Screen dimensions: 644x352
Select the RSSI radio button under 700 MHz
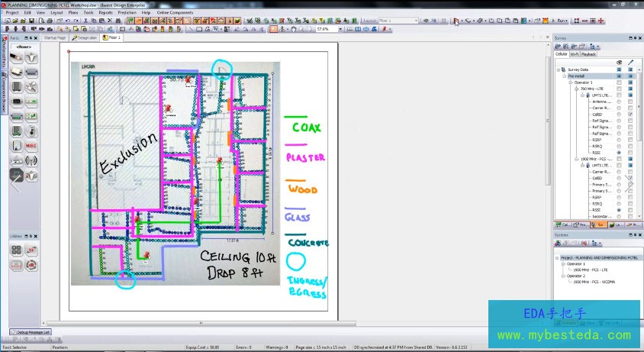(618, 153)
